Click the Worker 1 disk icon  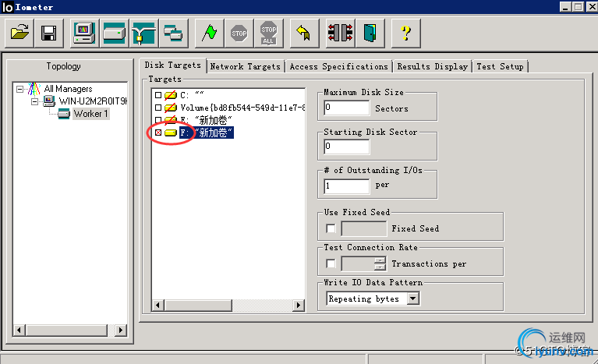64,114
